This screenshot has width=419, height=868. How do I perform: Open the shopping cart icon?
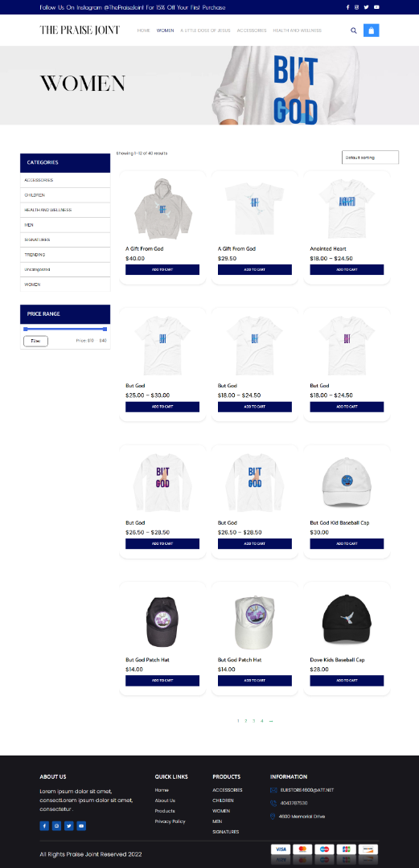point(372,31)
